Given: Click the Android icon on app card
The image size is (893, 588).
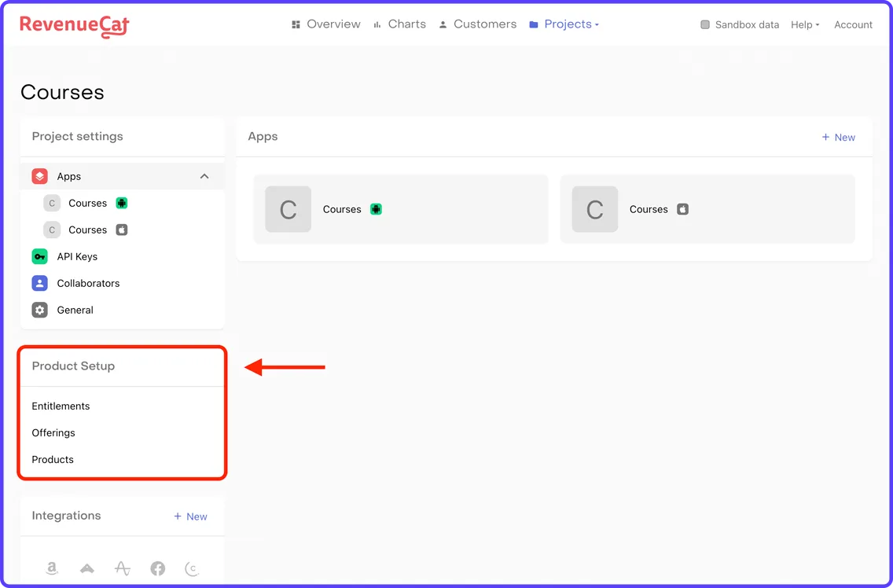Looking at the screenshot, I should 376,209.
